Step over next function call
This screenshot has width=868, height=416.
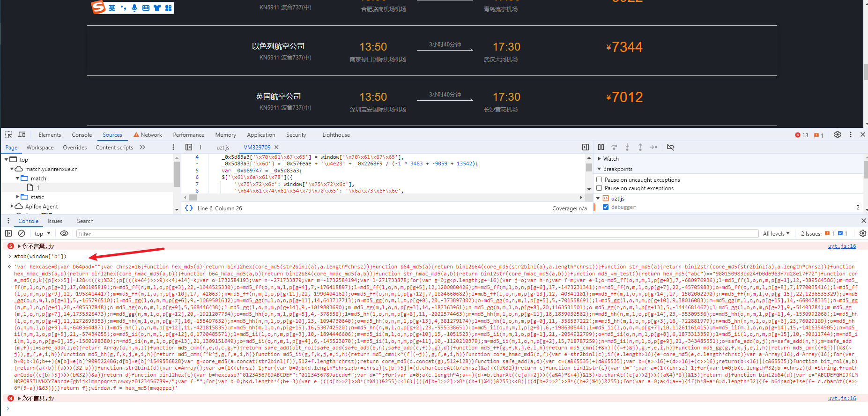(x=614, y=147)
